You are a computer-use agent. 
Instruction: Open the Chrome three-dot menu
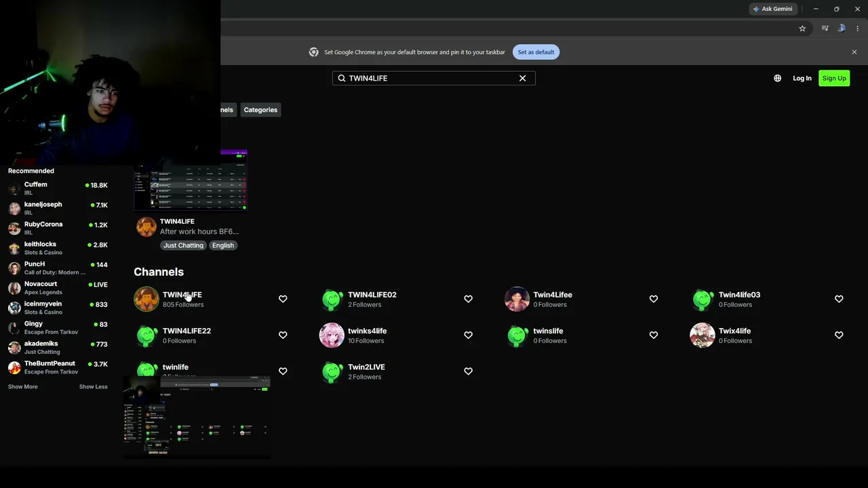pyautogui.click(x=857, y=28)
